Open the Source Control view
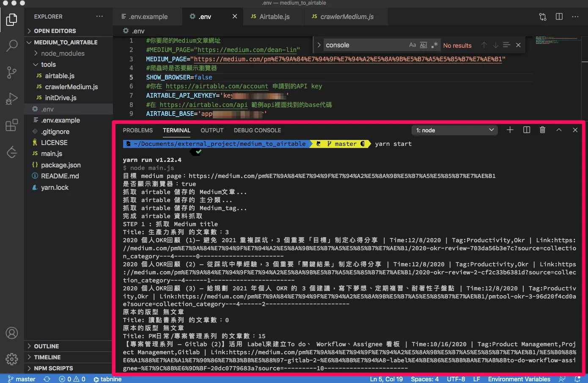The height and width of the screenshot is (383, 588). coord(12,72)
